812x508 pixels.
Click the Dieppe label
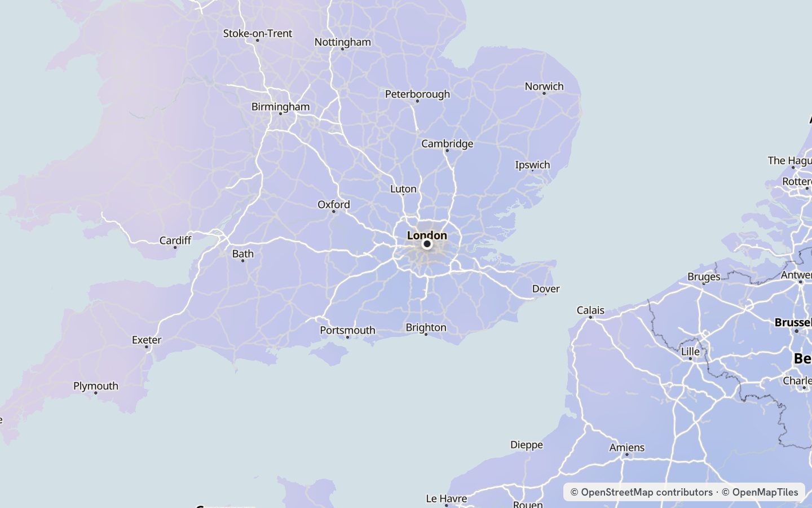point(527,445)
